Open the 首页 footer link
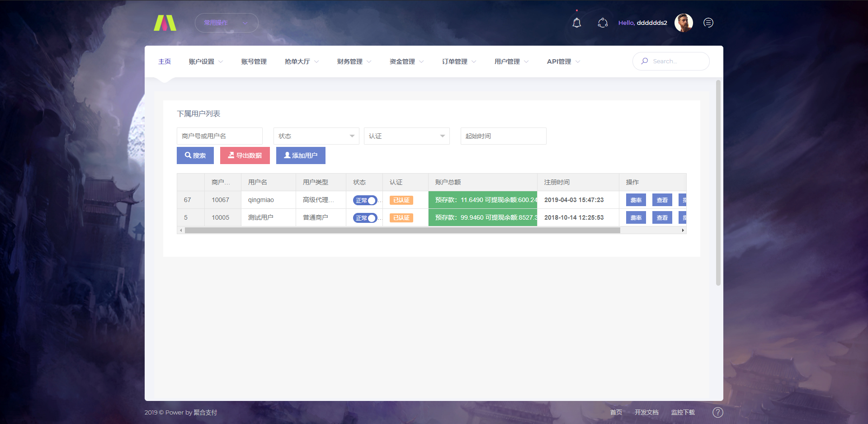 616,412
